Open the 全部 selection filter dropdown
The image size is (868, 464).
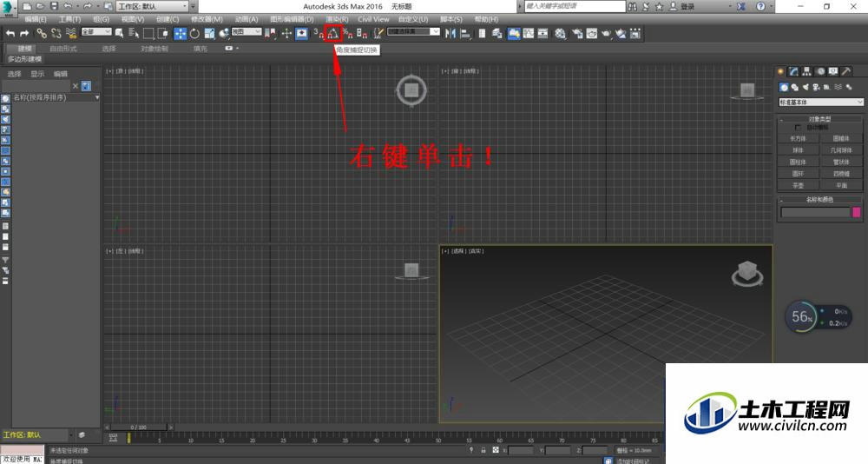coord(96,32)
